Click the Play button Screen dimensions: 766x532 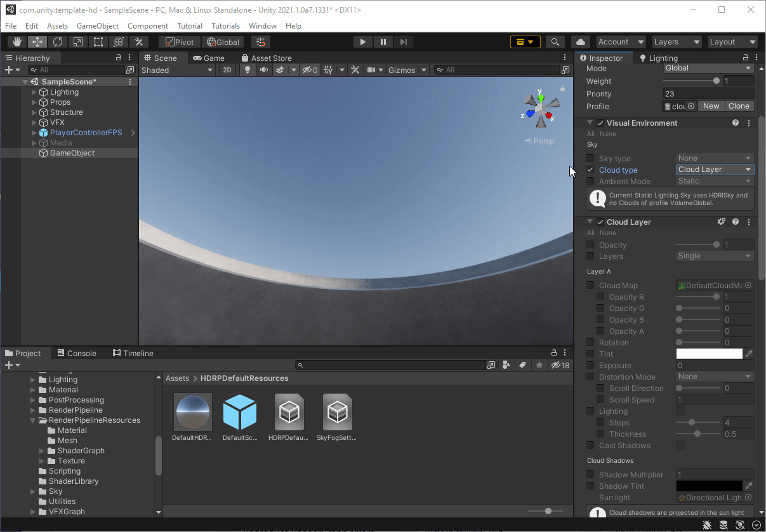pyautogui.click(x=362, y=42)
